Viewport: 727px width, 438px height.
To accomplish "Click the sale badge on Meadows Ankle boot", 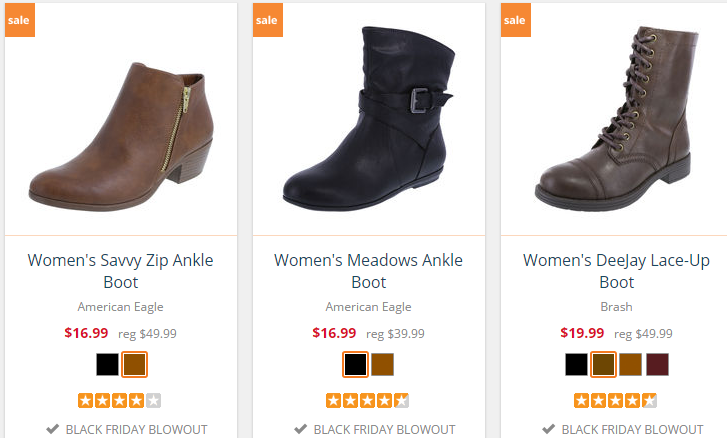I will (x=267, y=20).
